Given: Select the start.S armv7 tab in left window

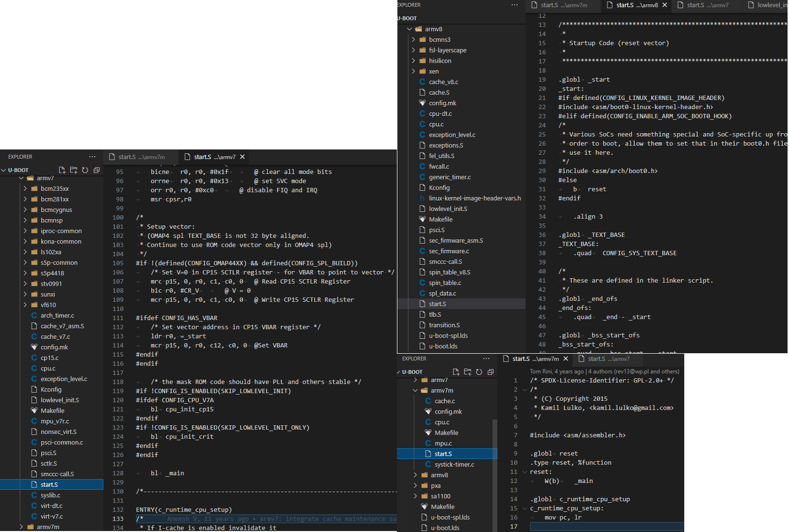Looking at the screenshot, I should click(214, 157).
